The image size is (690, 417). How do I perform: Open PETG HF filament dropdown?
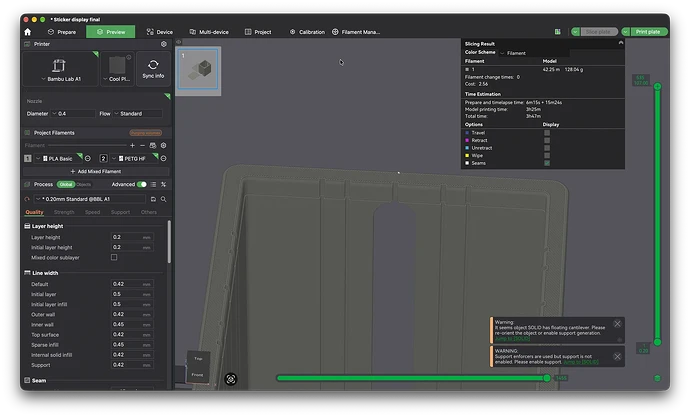134,158
